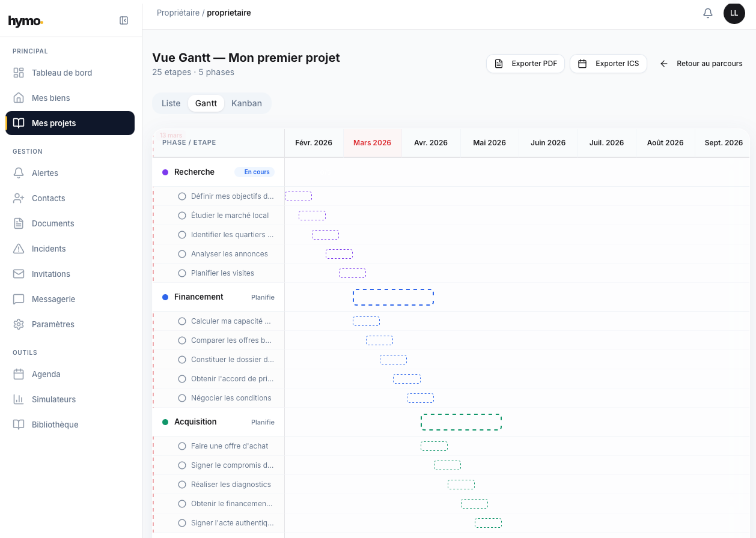
Task: Select the Simulateurs icon
Action: pyautogui.click(x=18, y=399)
